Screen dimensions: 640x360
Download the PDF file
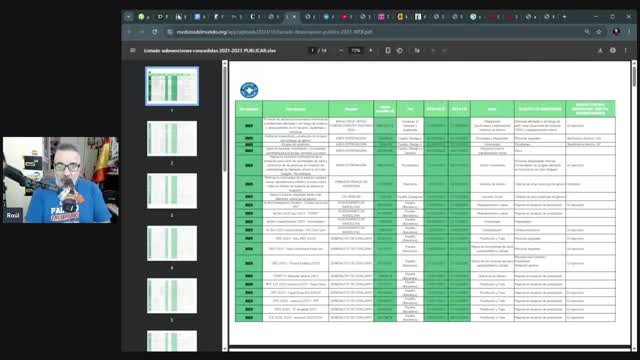tap(600, 51)
